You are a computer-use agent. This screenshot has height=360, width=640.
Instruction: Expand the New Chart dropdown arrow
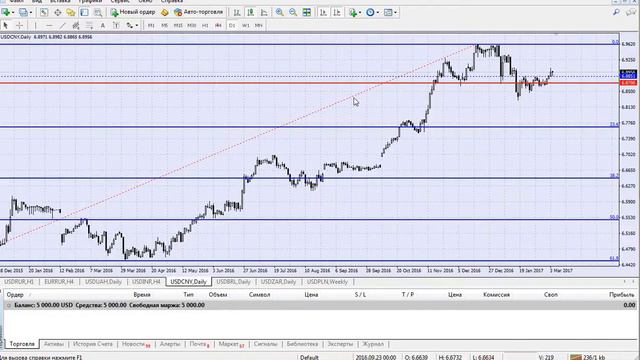point(13,13)
